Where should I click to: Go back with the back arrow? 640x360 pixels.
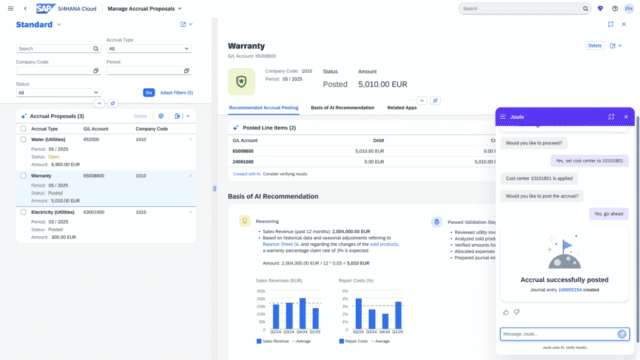(x=25, y=9)
